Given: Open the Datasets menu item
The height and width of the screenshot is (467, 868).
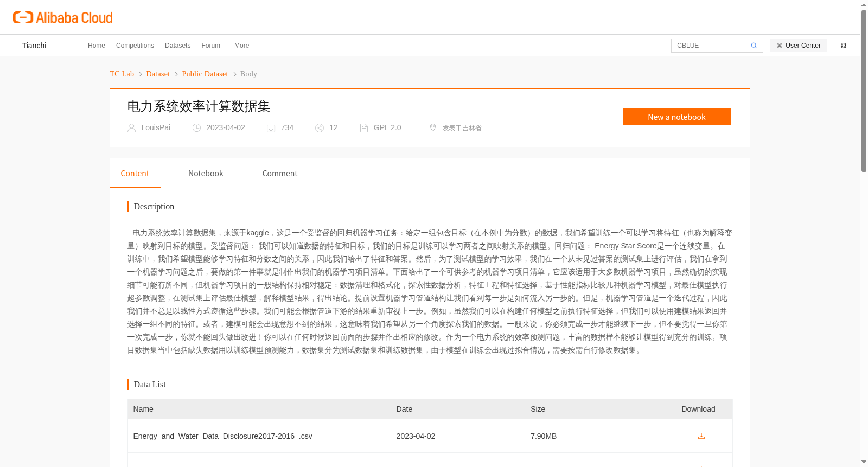Looking at the screenshot, I should point(178,46).
